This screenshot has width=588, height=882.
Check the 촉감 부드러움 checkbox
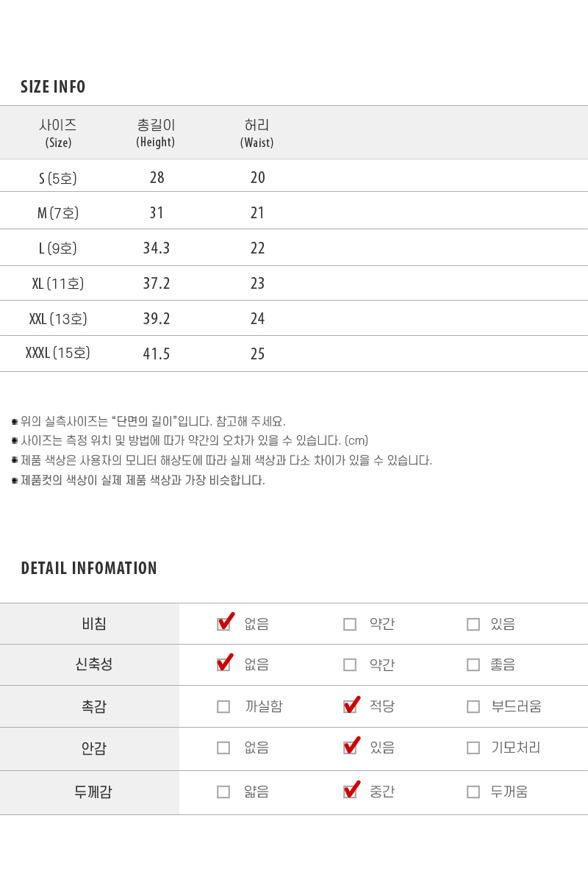[473, 706]
